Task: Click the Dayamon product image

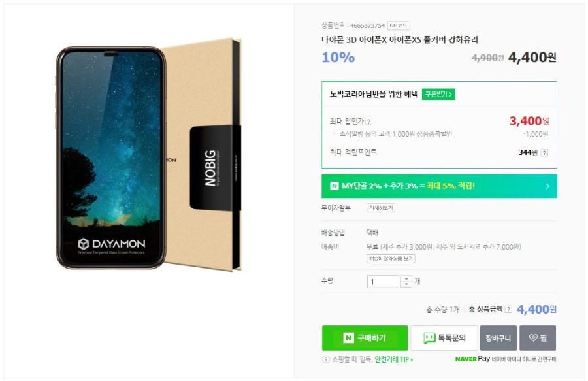Action: point(148,156)
